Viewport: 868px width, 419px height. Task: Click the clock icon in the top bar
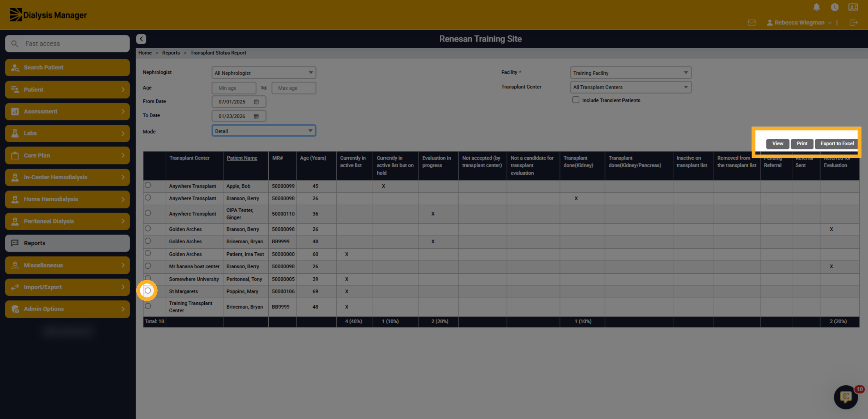point(835,7)
